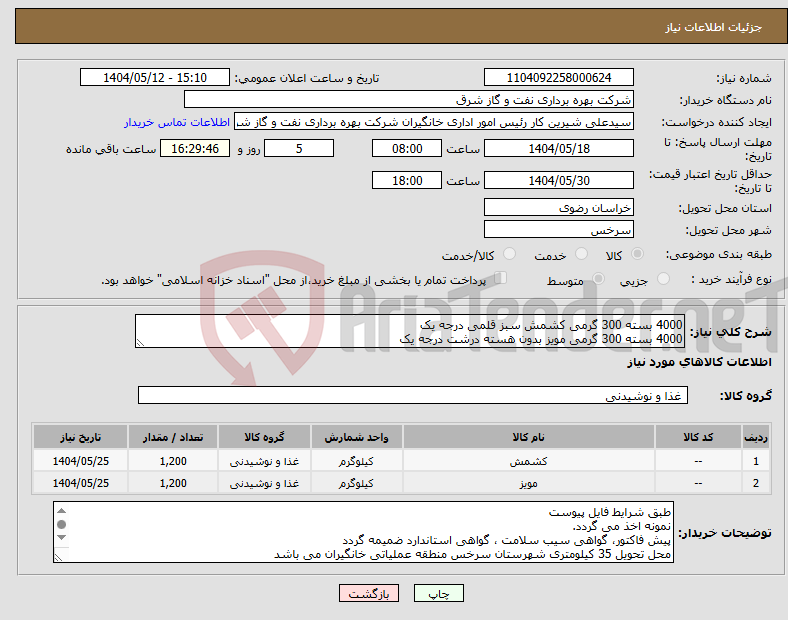788x620 pixels.
Task: Click the ردیف column header
Action: (756, 437)
